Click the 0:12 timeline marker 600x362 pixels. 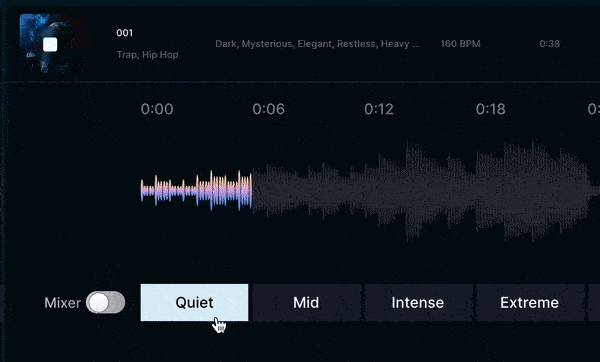click(x=379, y=109)
